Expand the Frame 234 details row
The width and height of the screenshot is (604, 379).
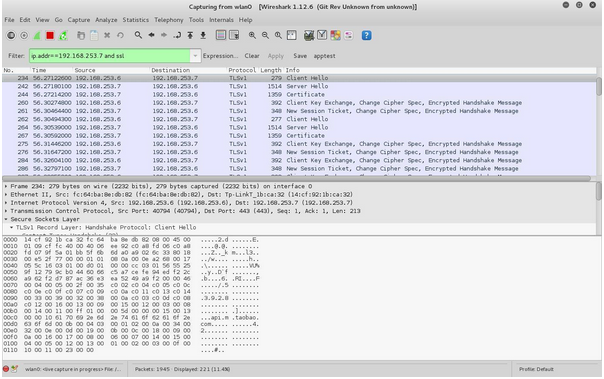6,186
